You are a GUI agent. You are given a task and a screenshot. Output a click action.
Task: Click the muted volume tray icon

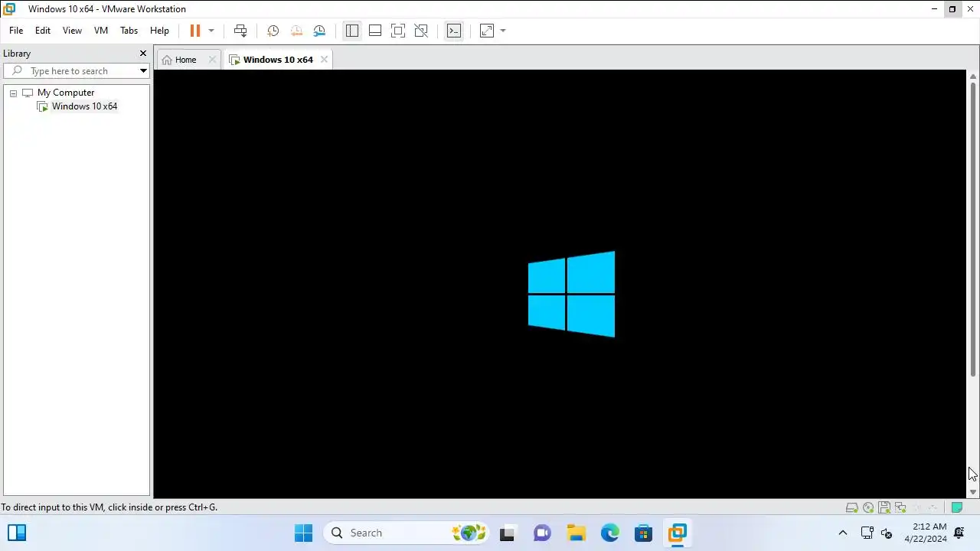pos(887,533)
